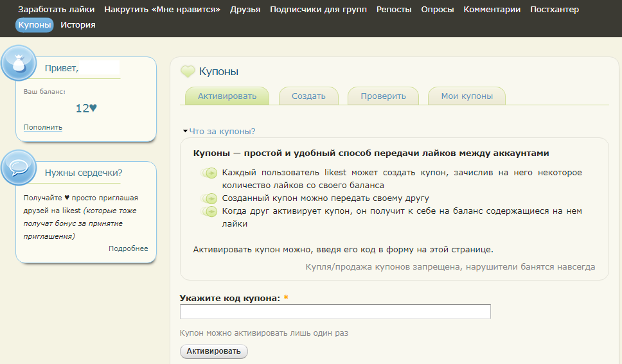The image size is (622, 364).
Task: Open Подписчики для групп section
Action: [318, 10]
